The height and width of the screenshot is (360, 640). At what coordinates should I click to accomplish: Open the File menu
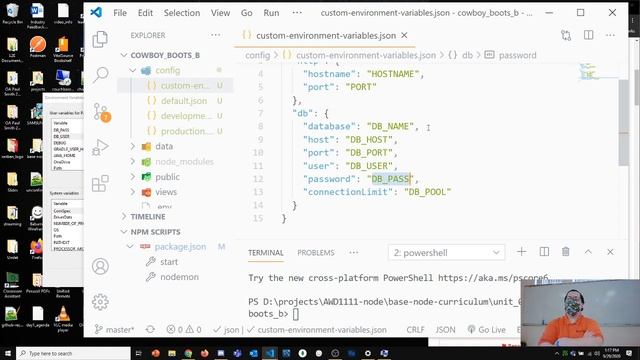tap(120, 13)
